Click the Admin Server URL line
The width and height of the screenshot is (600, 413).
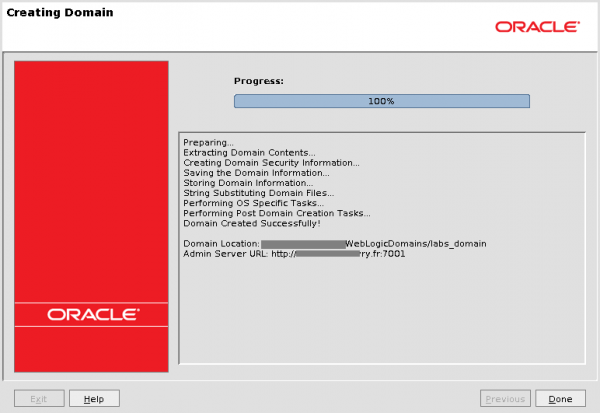294,254
